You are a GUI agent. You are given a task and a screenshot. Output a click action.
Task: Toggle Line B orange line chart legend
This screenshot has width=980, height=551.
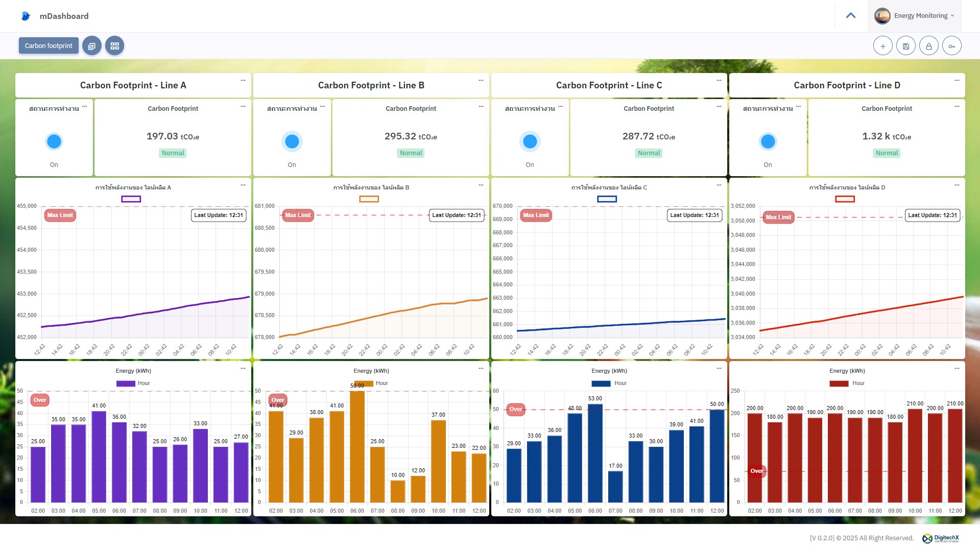coord(369,199)
